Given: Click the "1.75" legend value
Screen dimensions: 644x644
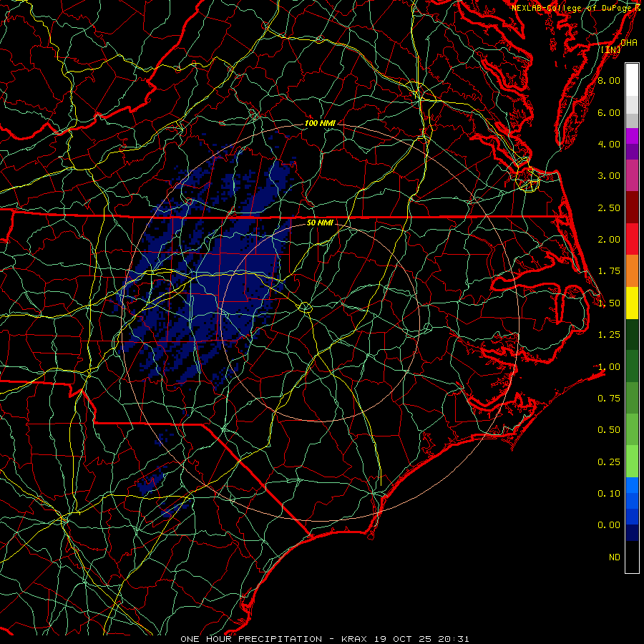Looking at the screenshot, I should 609,271.
